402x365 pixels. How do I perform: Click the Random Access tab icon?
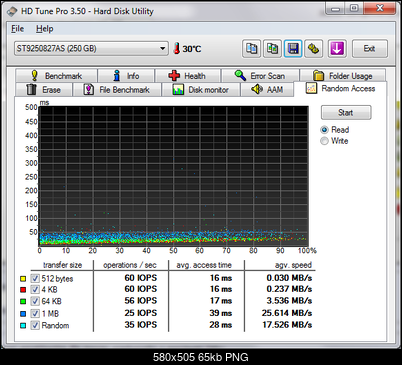coord(311,88)
